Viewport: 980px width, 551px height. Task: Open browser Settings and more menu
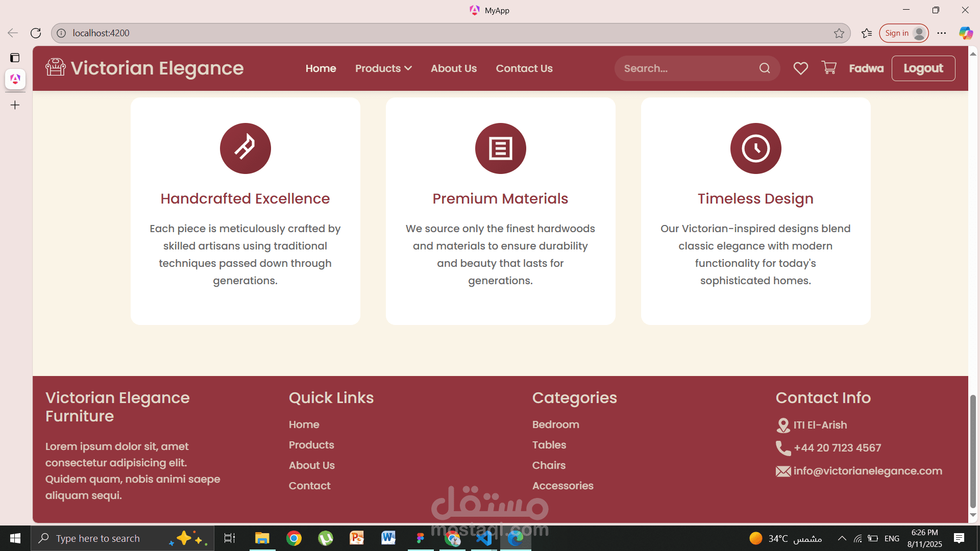point(942,33)
